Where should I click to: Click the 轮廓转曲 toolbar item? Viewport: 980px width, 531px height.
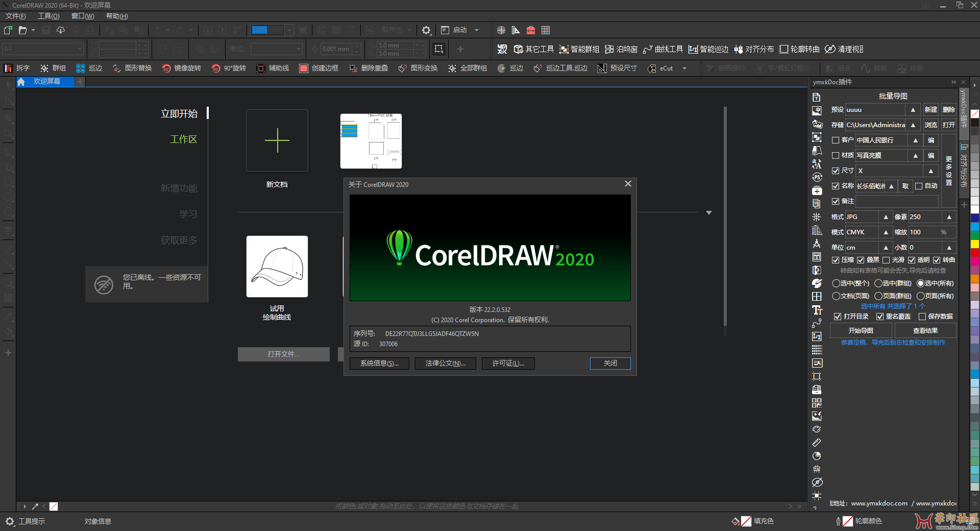(799, 49)
